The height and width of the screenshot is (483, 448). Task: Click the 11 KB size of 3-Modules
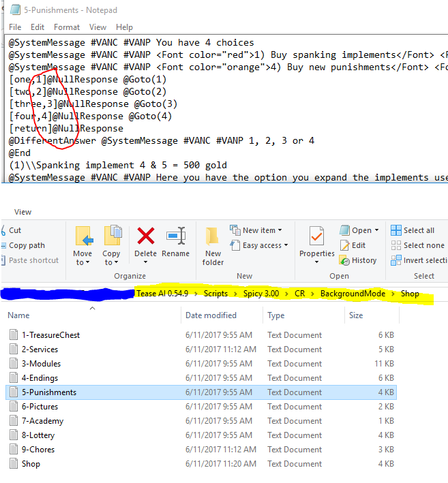(384, 364)
